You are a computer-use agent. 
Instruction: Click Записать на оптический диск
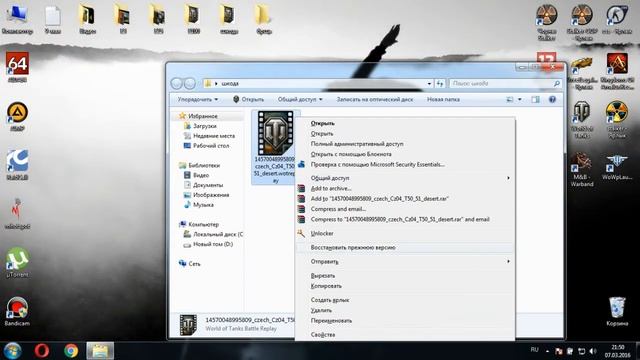click(x=375, y=99)
